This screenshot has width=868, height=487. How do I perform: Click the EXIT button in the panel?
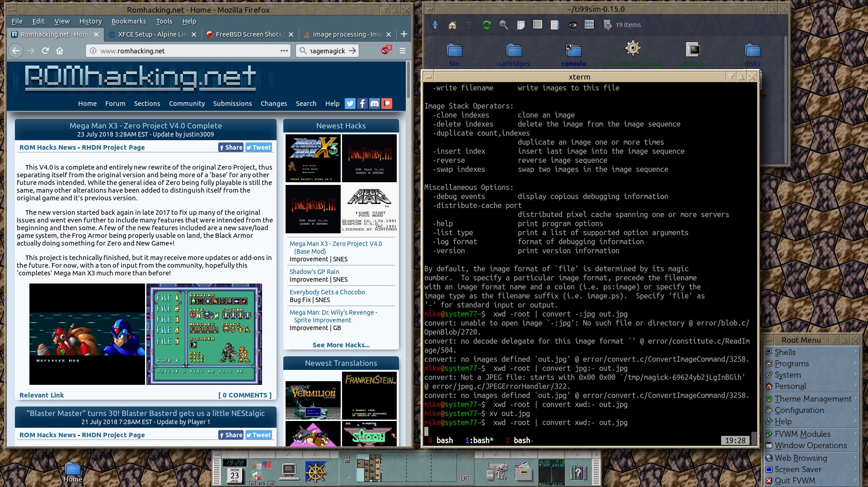coord(465,478)
